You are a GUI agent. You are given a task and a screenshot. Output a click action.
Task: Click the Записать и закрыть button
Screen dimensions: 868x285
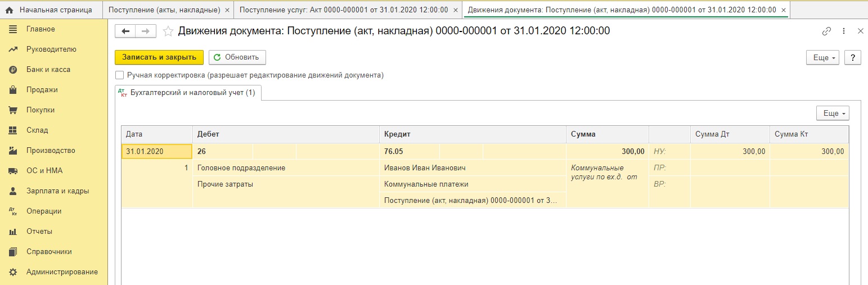click(159, 57)
